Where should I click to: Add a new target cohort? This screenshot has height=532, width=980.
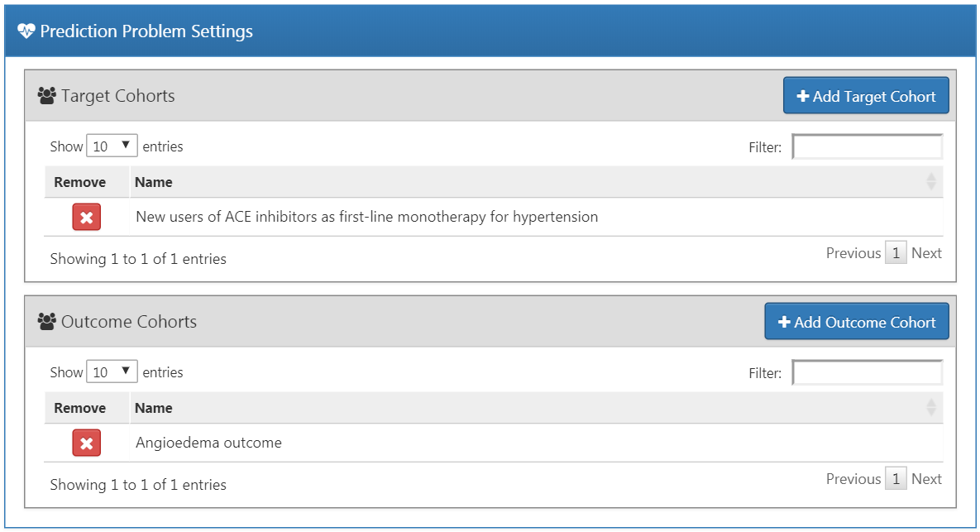(x=866, y=96)
